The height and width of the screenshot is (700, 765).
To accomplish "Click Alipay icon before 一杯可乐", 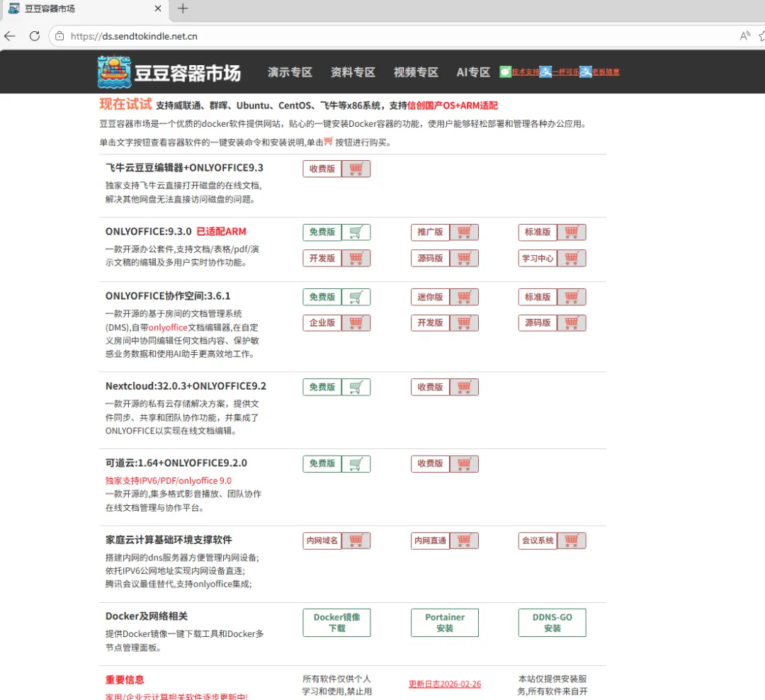I will [545, 72].
